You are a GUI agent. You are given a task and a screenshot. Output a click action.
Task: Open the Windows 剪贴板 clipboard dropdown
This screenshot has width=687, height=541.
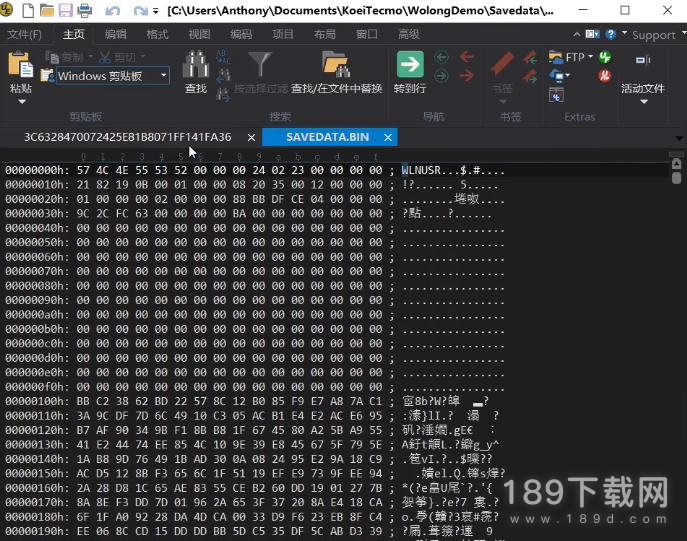164,75
